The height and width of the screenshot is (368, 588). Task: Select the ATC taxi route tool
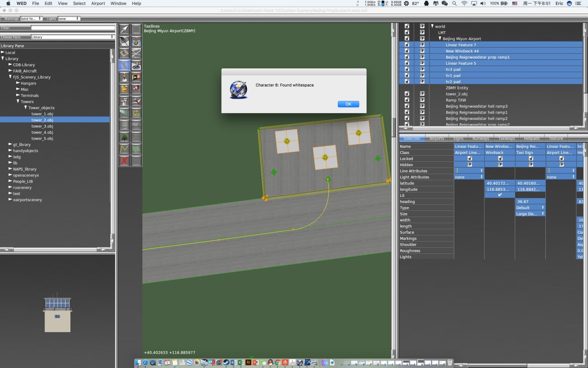pyautogui.click(x=136, y=113)
